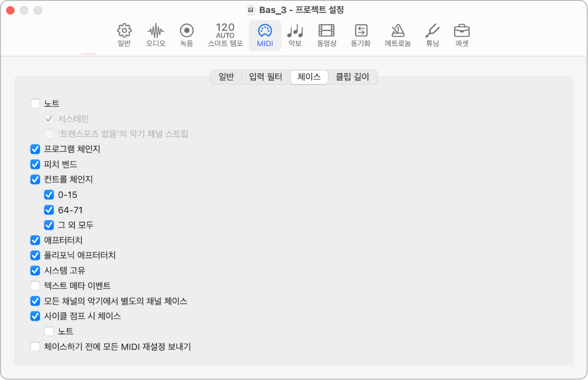
Task: Uncheck 사이클 점프 시 체이스 checkbox
Action: [35, 316]
